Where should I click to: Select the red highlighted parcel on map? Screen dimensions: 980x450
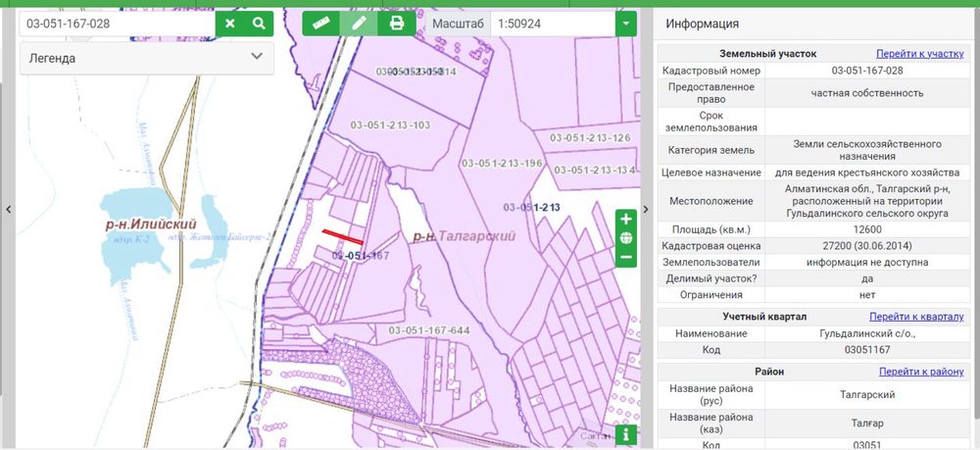[342, 237]
